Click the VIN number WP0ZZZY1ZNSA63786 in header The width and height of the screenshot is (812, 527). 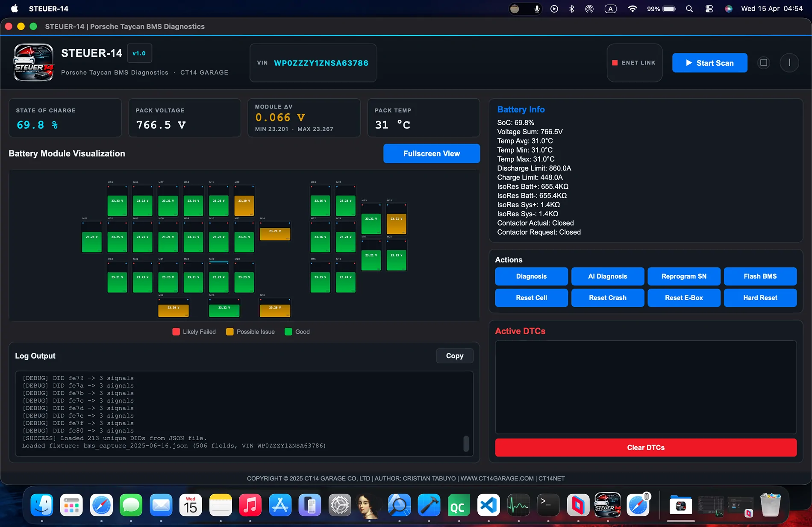click(x=321, y=63)
